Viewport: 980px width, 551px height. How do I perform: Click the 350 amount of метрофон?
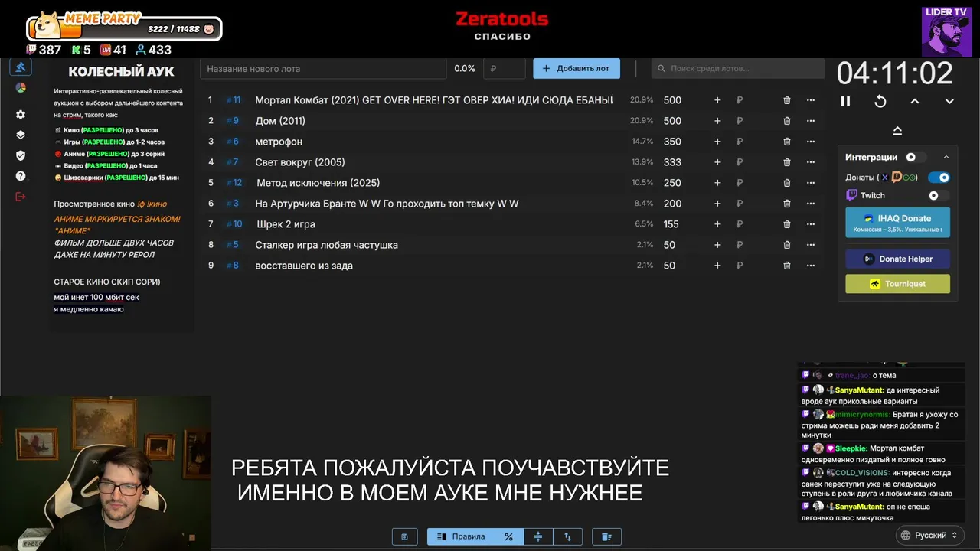(672, 142)
